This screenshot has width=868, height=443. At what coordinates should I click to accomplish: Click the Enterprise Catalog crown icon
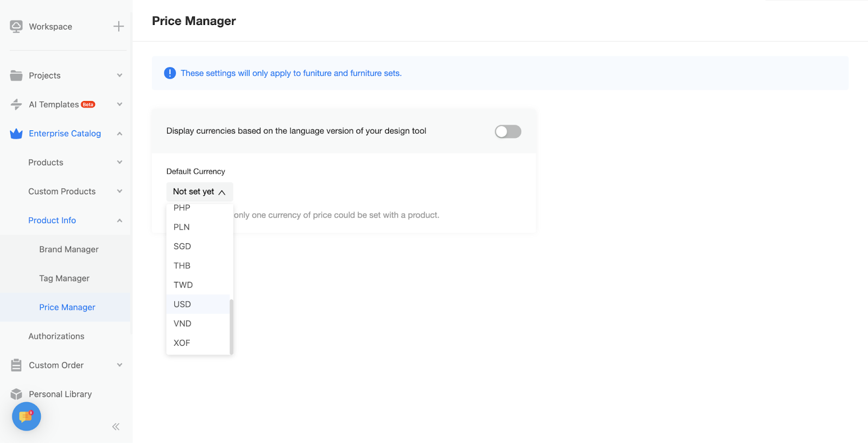(16, 134)
